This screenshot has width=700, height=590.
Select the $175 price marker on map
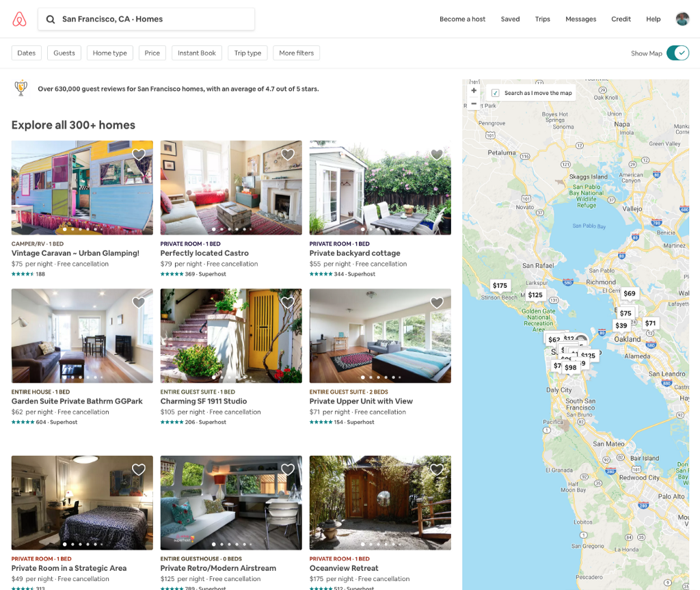[500, 285]
